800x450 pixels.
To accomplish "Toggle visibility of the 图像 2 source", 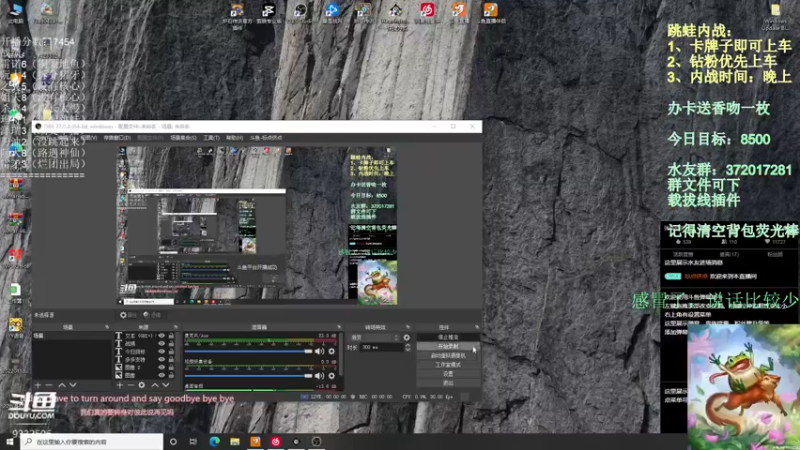I will [162, 367].
